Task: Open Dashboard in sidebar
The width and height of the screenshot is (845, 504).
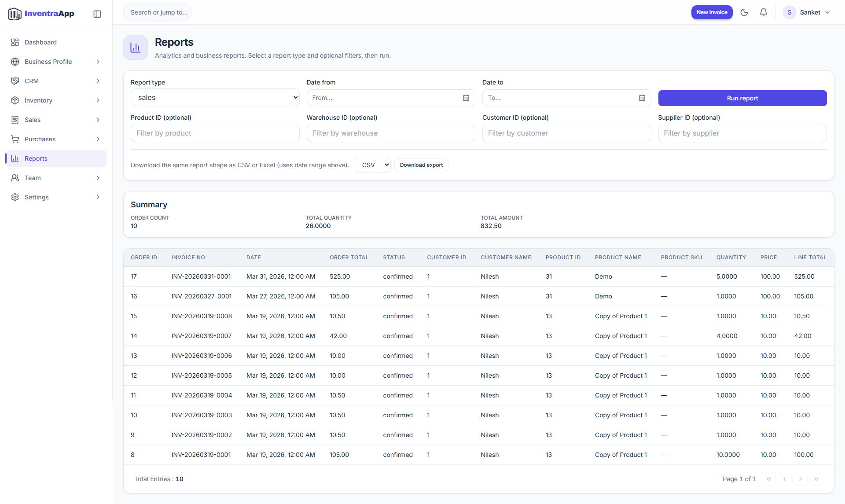Action: point(56,42)
